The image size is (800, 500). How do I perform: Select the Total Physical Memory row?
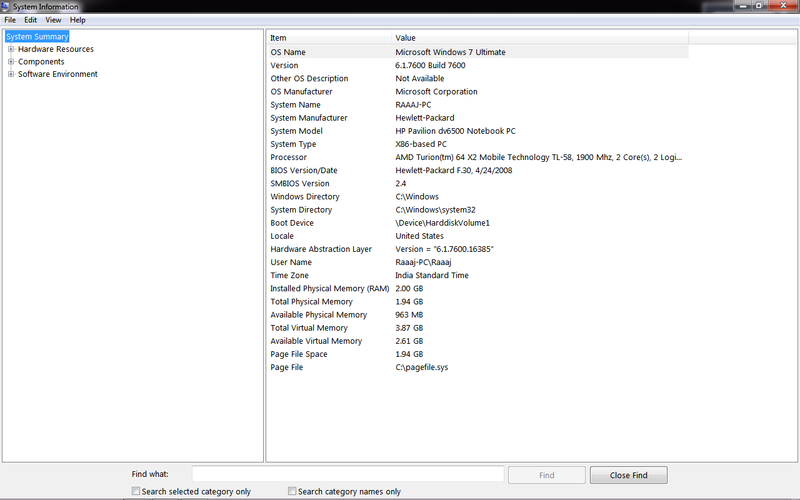[x=478, y=302]
